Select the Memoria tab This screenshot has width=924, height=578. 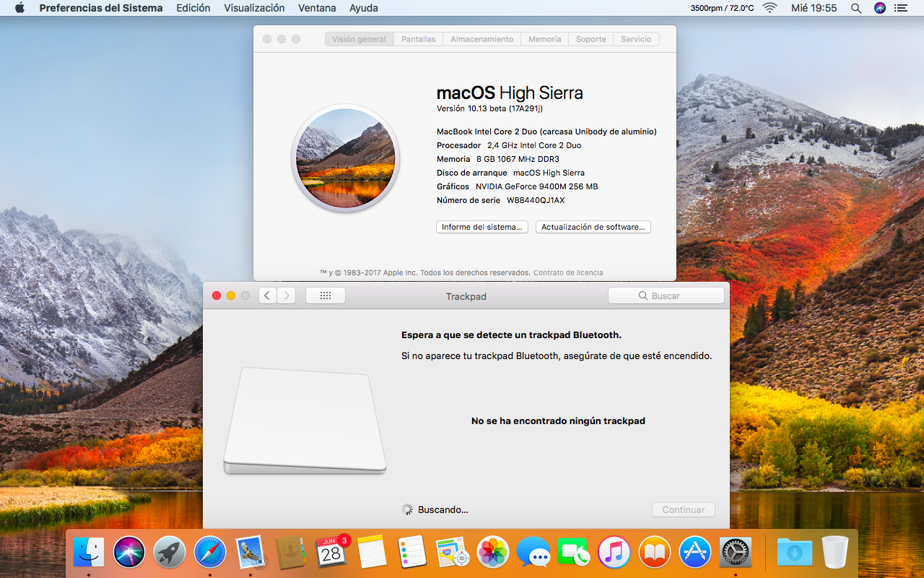pos(545,39)
